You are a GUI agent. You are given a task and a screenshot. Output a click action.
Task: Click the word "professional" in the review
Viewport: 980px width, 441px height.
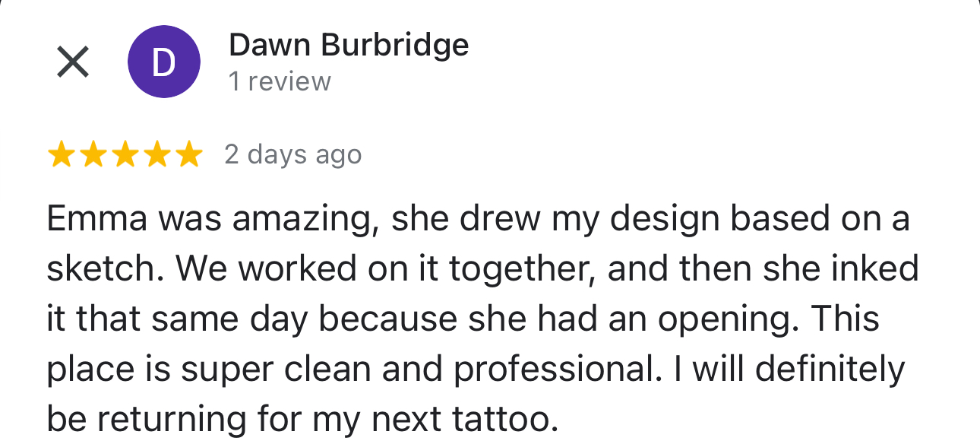pos(554,369)
